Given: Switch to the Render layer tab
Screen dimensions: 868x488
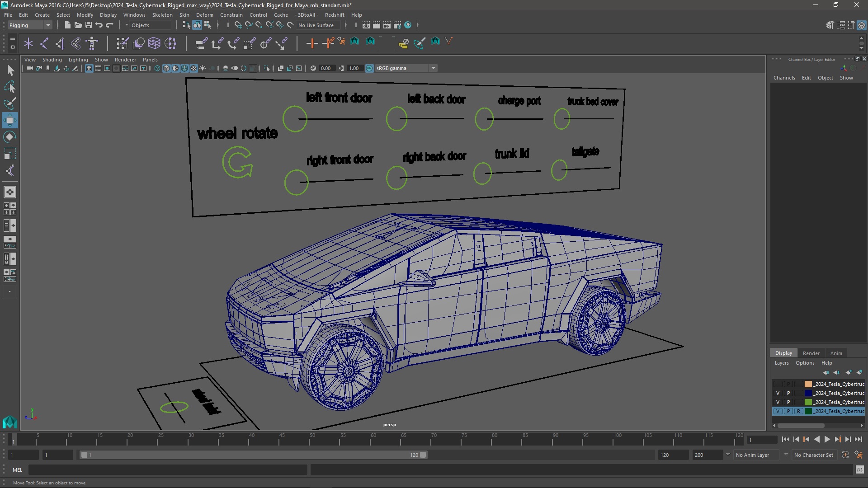Looking at the screenshot, I should point(811,353).
